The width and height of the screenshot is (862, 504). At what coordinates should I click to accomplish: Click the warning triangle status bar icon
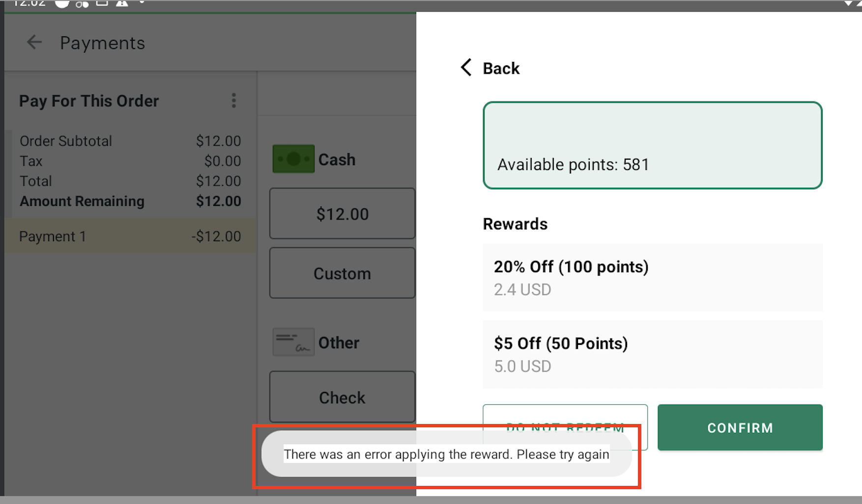[x=121, y=3]
